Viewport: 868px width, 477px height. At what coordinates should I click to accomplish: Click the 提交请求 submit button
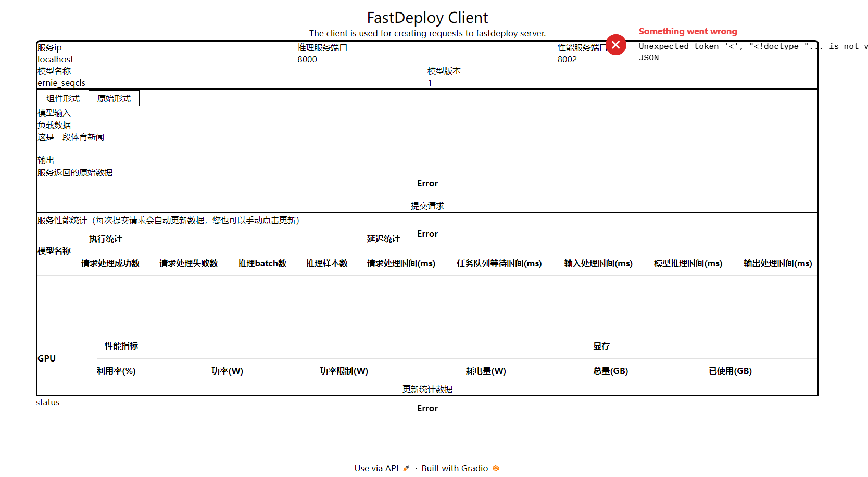(x=427, y=205)
